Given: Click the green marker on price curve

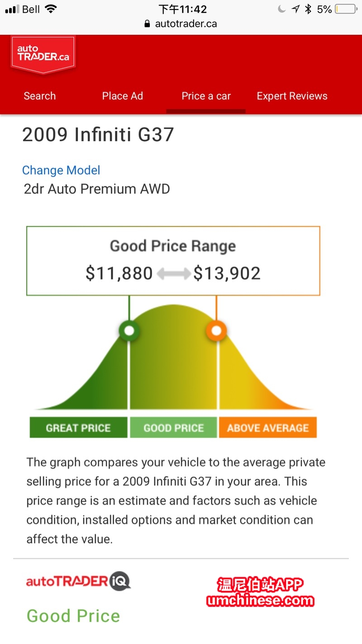Looking at the screenshot, I should pyautogui.click(x=129, y=331).
